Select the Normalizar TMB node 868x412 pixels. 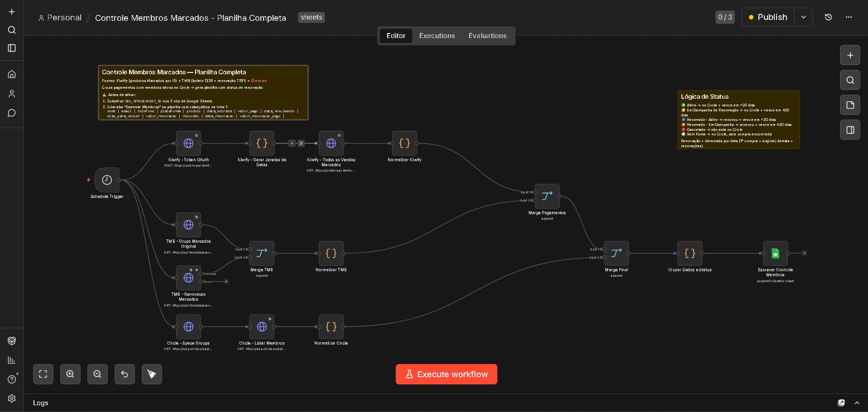click(x=331, y=254)
